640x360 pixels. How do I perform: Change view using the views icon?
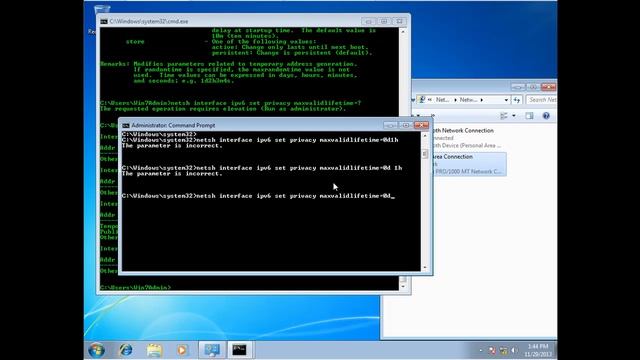tap(504, 116)
